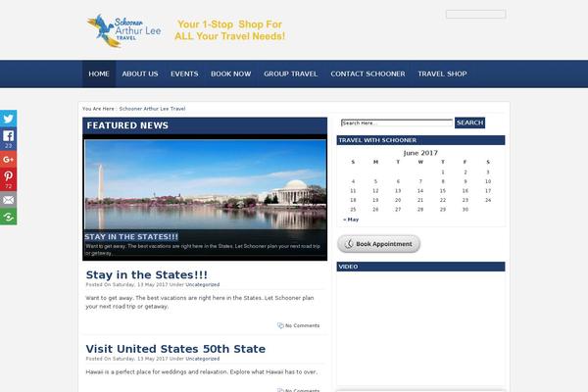Viewport: 588px width, 392px height.
Task: Go to CONTACT SCHOONER page
Action: pos(367,73)
